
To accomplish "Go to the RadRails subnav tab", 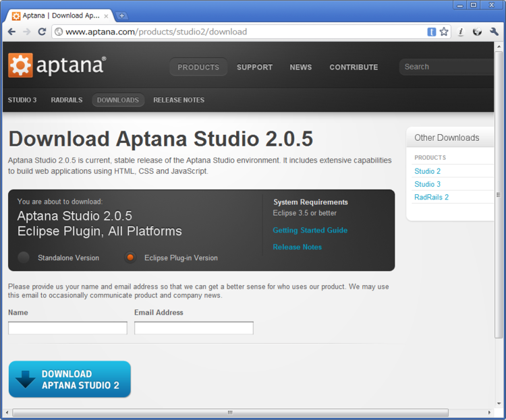I will pos(67,100).
